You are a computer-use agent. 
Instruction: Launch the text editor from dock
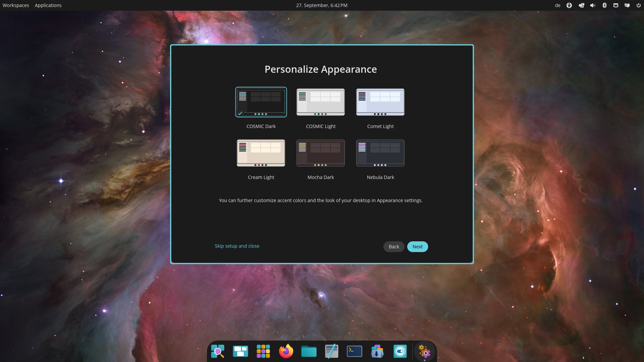click(332, 351)
